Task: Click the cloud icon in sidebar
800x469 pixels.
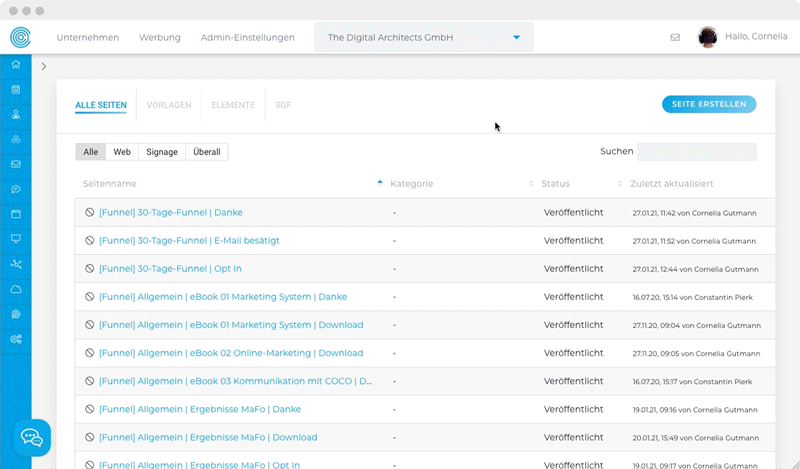Action: pyautogui.click(x=15, y=289)
